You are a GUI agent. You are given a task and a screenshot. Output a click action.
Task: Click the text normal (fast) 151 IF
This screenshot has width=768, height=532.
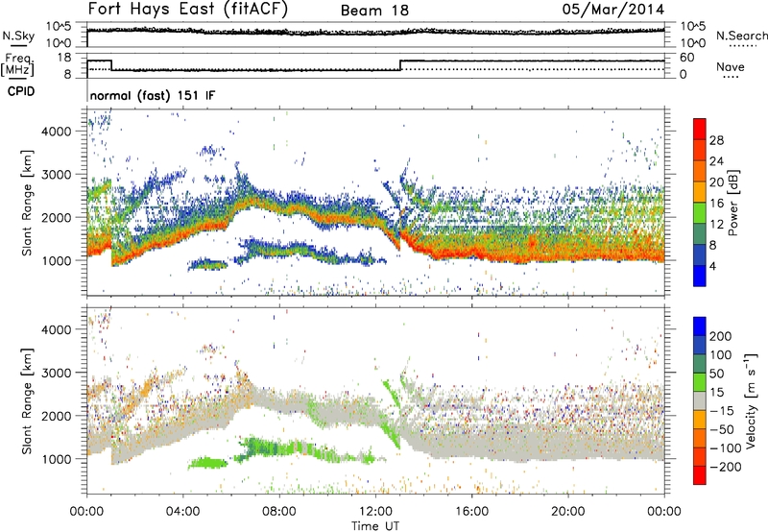pos(153,95)
